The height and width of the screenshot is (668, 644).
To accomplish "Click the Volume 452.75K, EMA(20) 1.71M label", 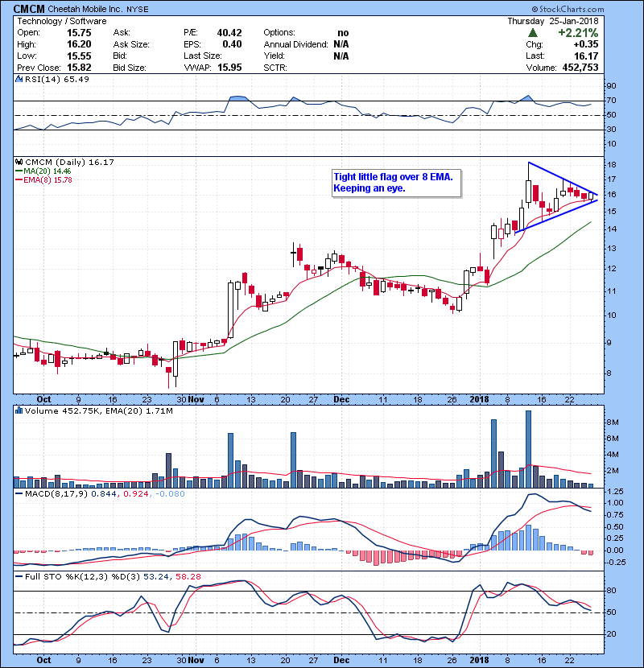I will 99,411.
